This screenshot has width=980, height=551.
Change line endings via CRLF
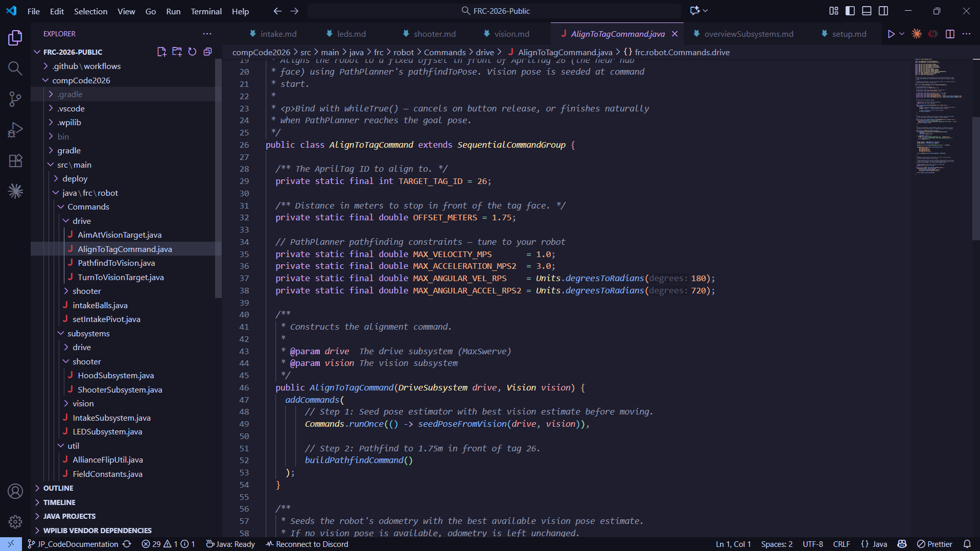tap(841, 544)
